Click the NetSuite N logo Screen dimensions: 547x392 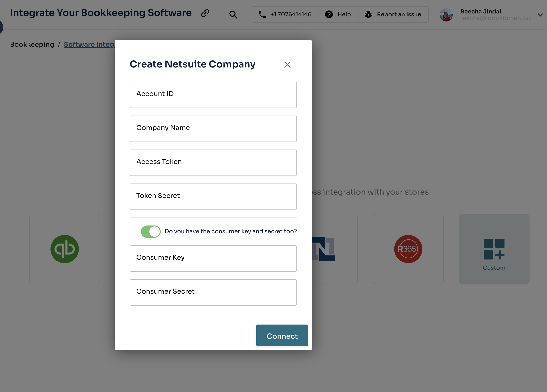[x=324, y=249]
